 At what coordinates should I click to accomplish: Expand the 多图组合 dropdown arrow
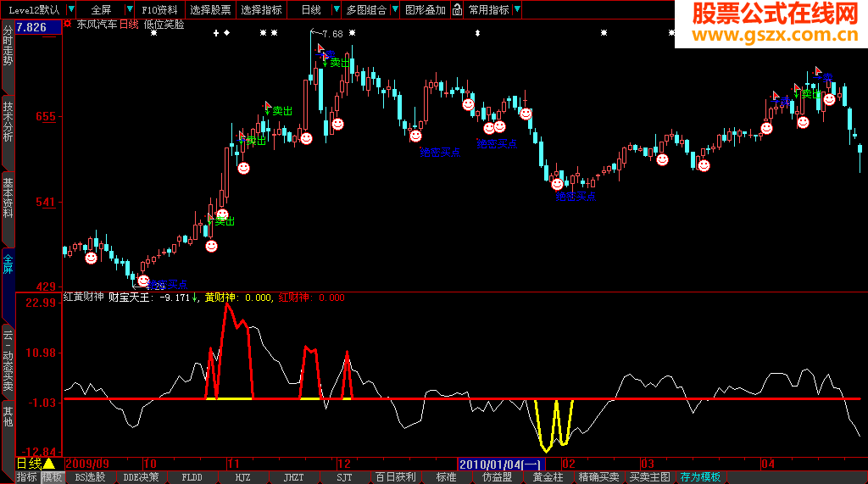pyautogui.click(x=395, y=9)
